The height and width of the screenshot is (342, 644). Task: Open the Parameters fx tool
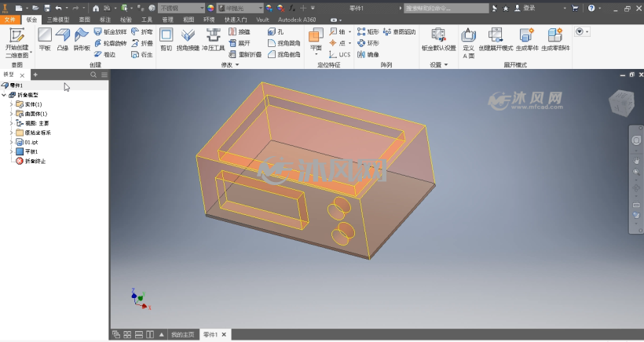pos(292,8)
